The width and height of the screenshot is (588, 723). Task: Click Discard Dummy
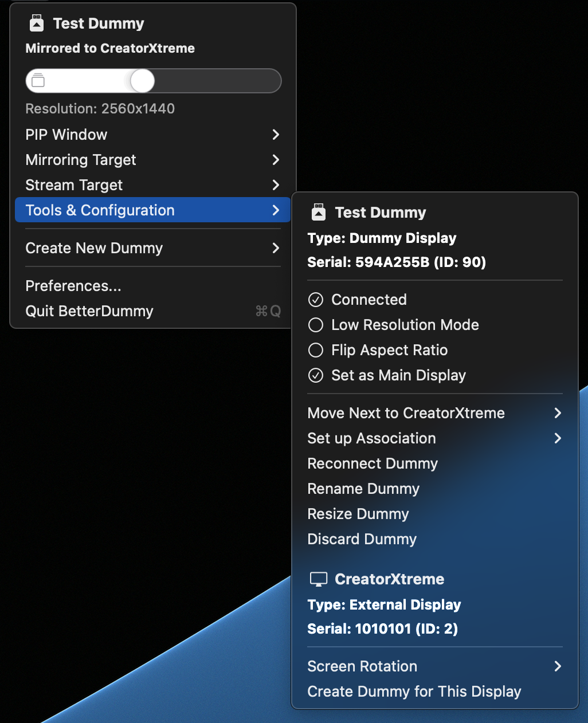[362, 539]
